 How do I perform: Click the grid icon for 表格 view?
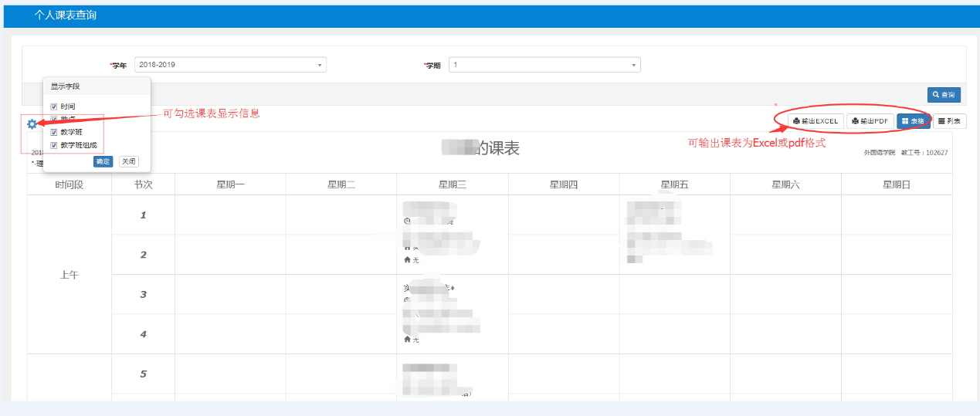pyautogui.click(x=905, y=121)
